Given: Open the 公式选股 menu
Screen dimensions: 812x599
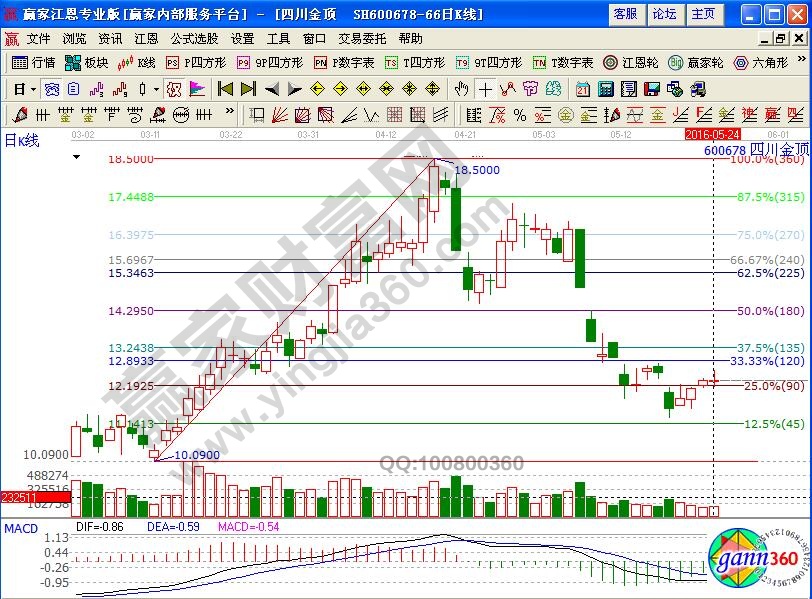Looking at the screenshot, I should [x=194, y=38].
